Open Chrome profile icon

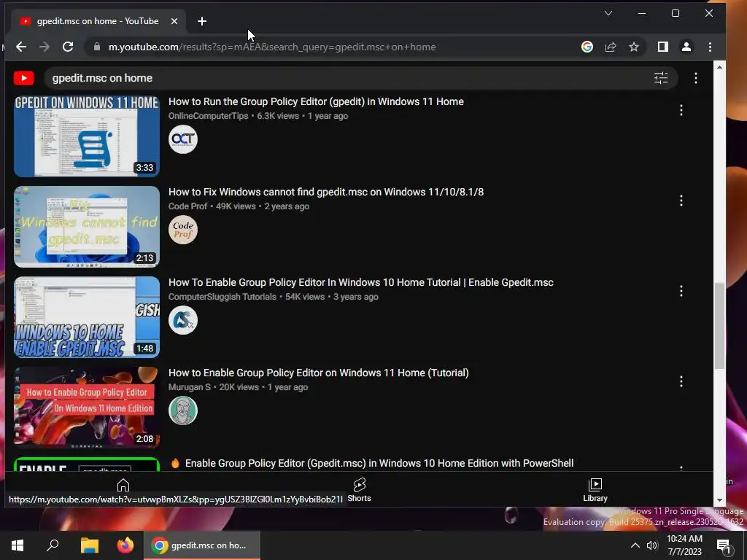[686, 47]
